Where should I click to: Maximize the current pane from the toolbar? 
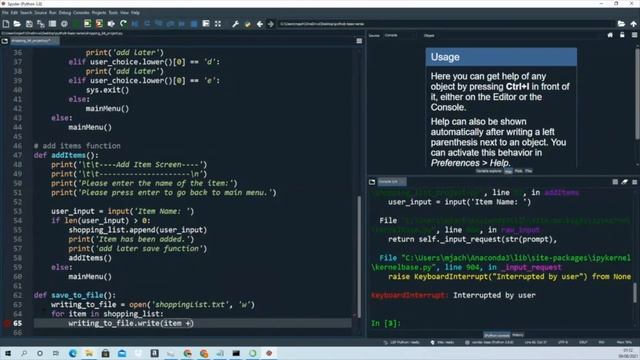[206, 24]
